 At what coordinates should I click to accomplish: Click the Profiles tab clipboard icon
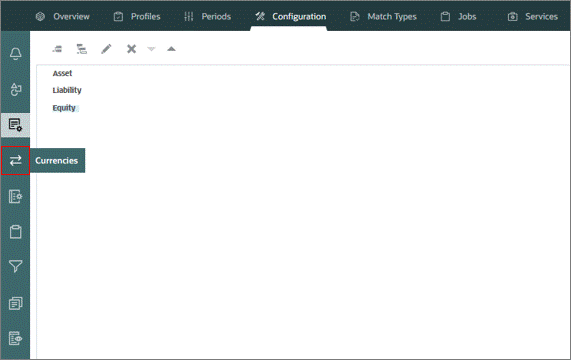point(118,16)
